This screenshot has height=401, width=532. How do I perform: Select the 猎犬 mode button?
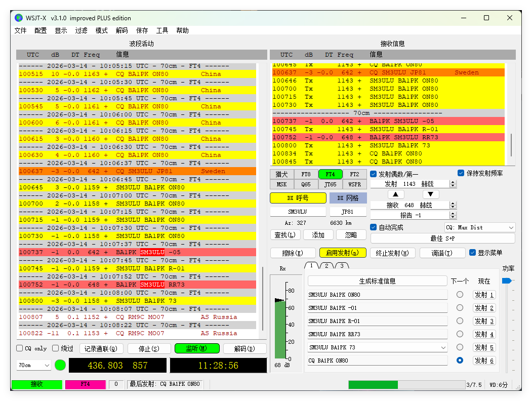coord(281,174)
